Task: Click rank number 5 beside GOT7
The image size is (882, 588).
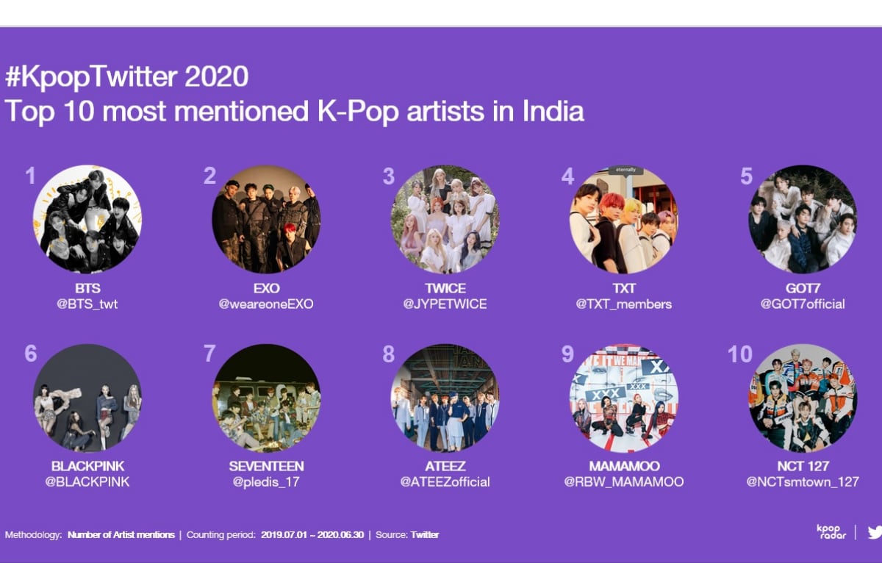Action: 747,176
